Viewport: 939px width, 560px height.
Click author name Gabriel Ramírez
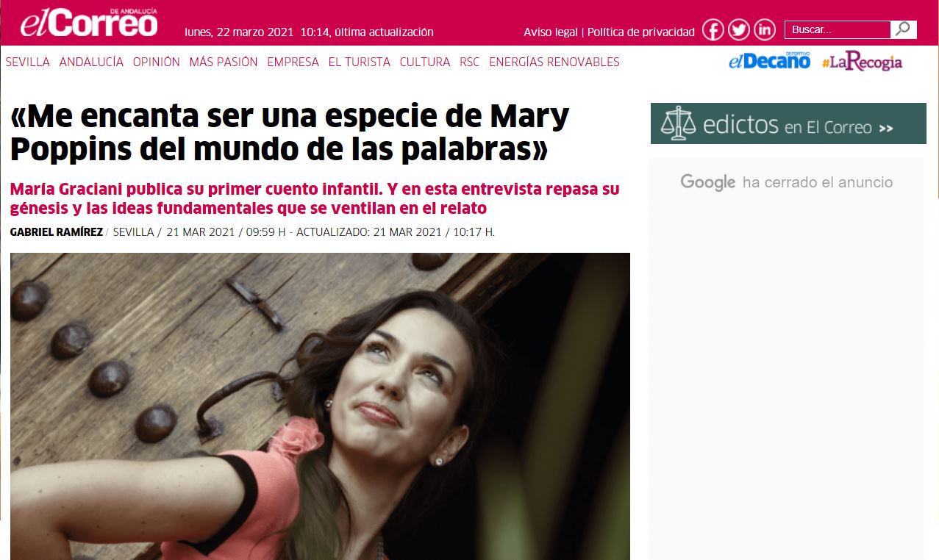[x=57, y=232]
